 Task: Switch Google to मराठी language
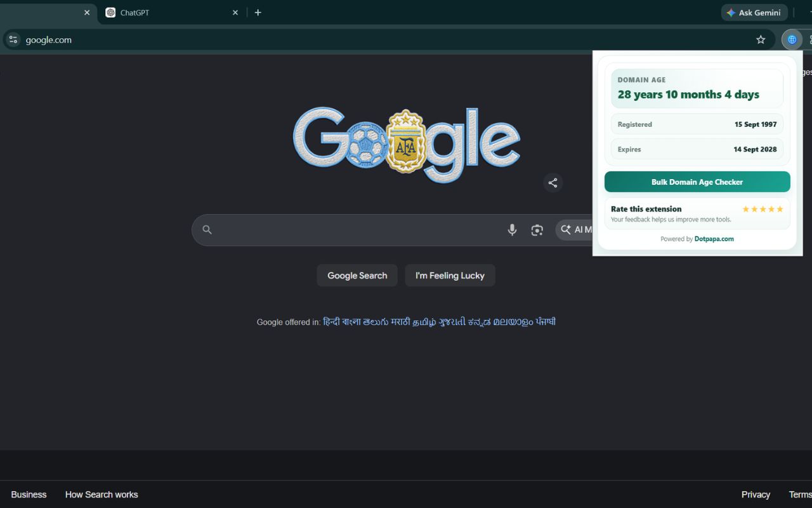[x=401, y=322]
